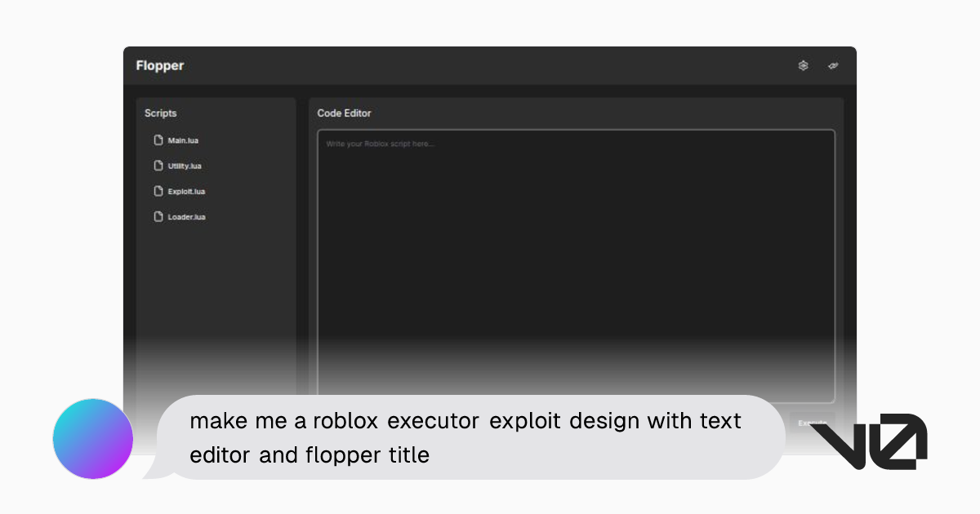This screenshot has width=980, height=514.
Task: Click the file icon beside Exploit.lua
Action: [x=158, y=191]
